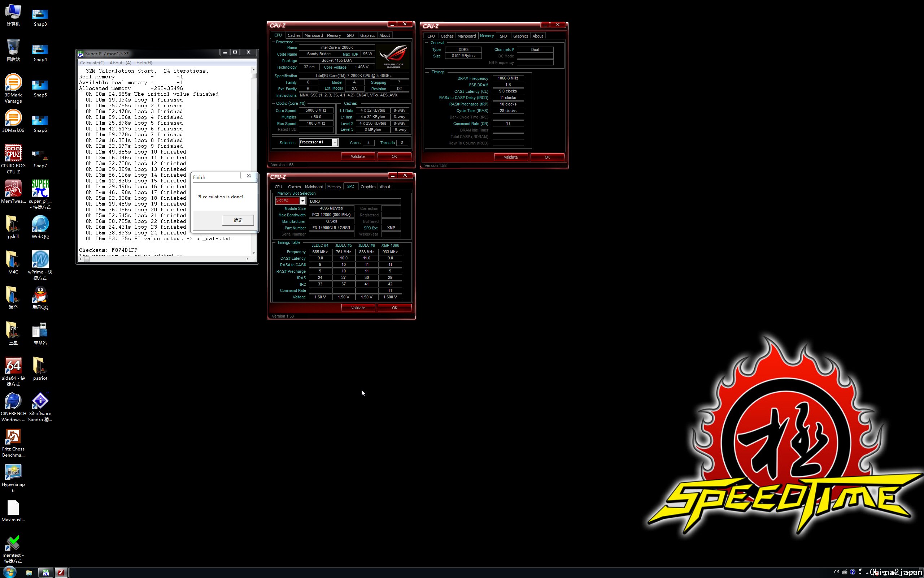Click Validate in the Memory tab window
The image size is (924, 578).
coord(511,157)
